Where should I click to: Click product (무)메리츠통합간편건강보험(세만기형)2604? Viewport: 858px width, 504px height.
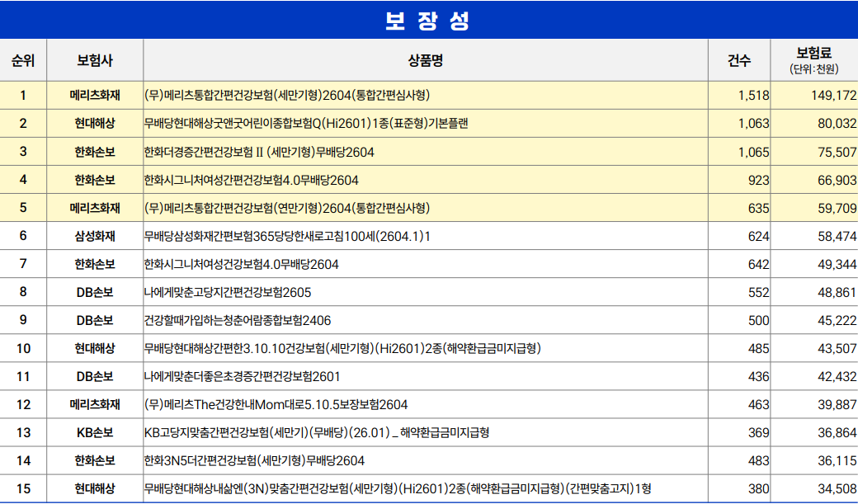pos(287,95)
